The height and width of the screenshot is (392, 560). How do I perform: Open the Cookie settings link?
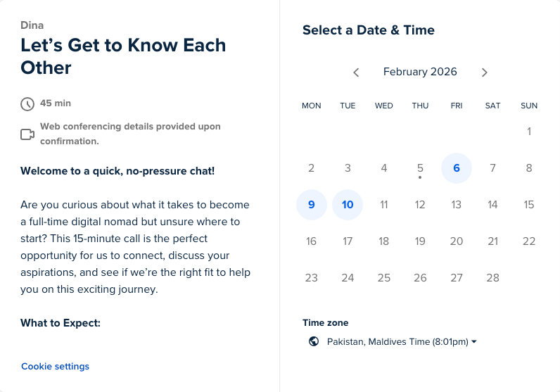(55, 367)
